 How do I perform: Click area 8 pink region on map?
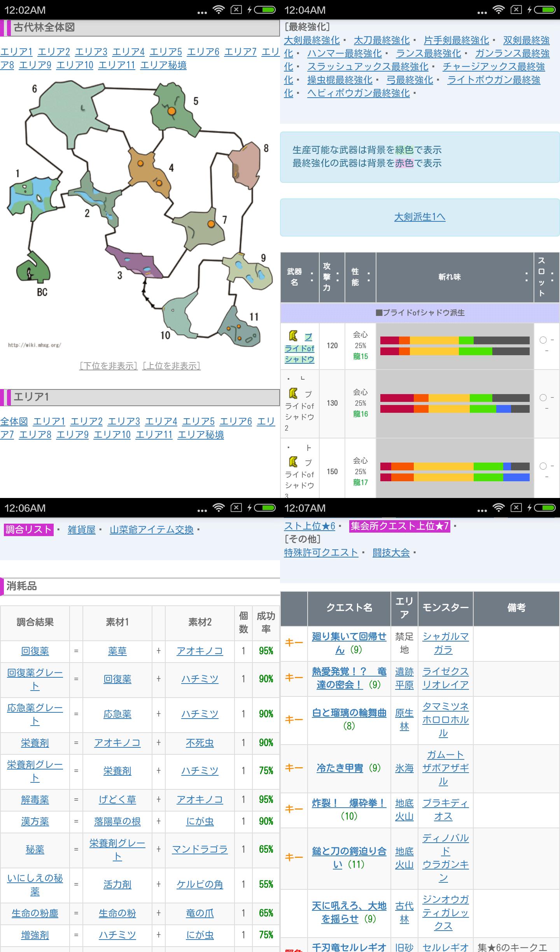pyautogui.click(x=244, y=165)
